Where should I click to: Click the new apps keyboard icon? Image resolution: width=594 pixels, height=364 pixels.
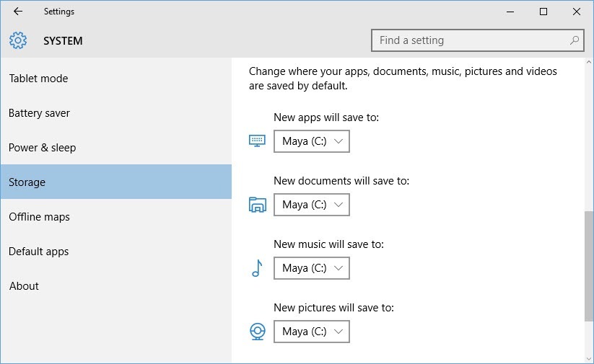257,141
